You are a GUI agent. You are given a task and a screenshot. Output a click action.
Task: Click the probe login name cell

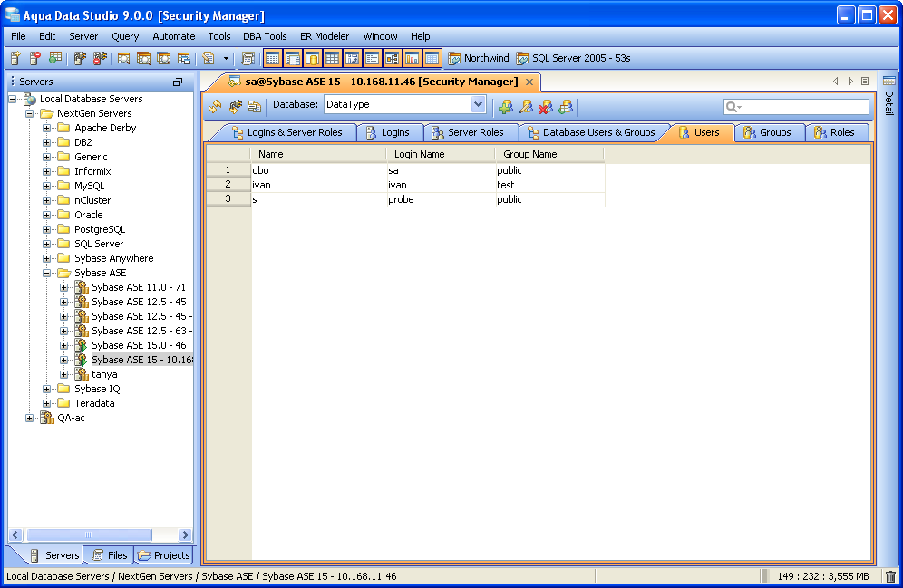click(x=440, y=199)
